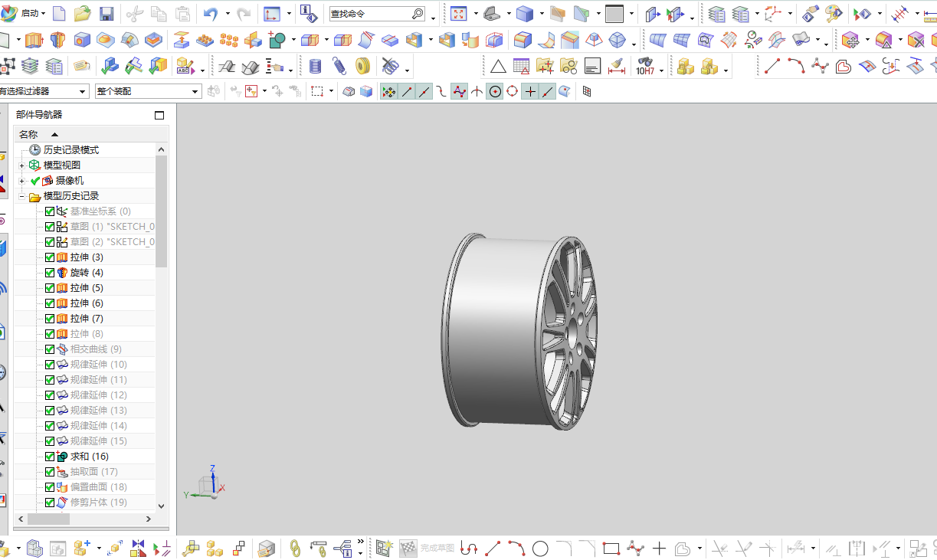
Task: Click the Save floppy disk icon
Action: click(106, 14)
